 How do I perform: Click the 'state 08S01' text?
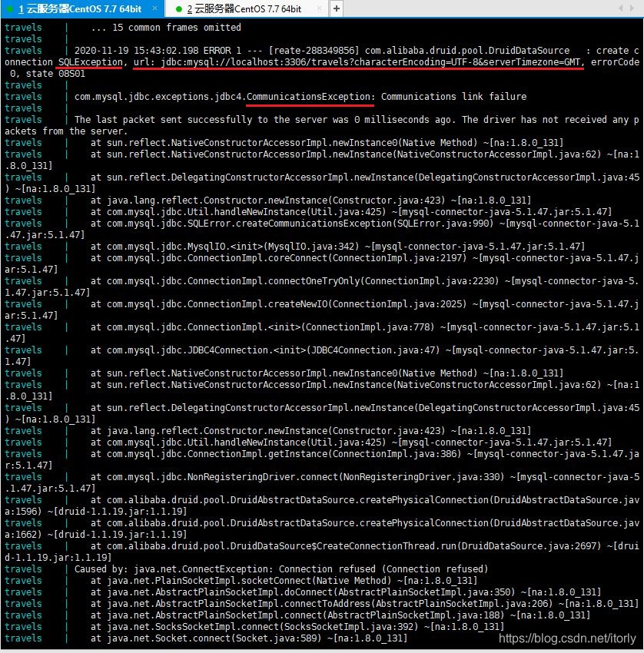coord(55,74)
